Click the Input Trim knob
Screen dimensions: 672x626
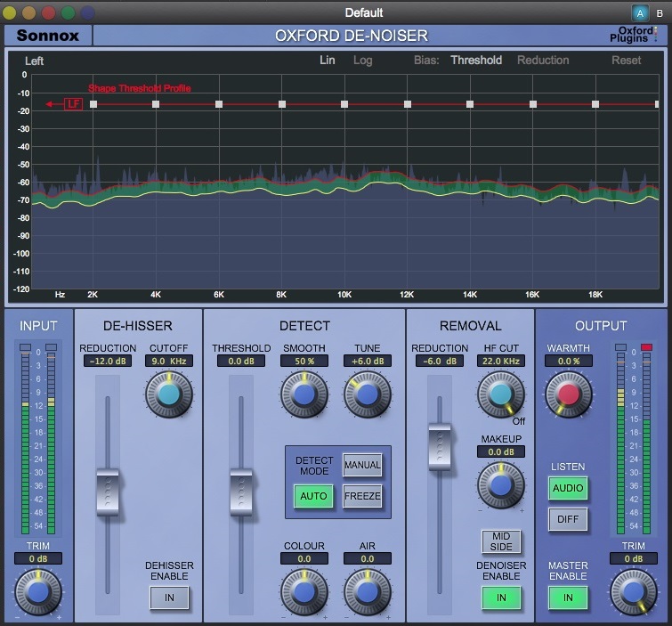pos(38,592)
